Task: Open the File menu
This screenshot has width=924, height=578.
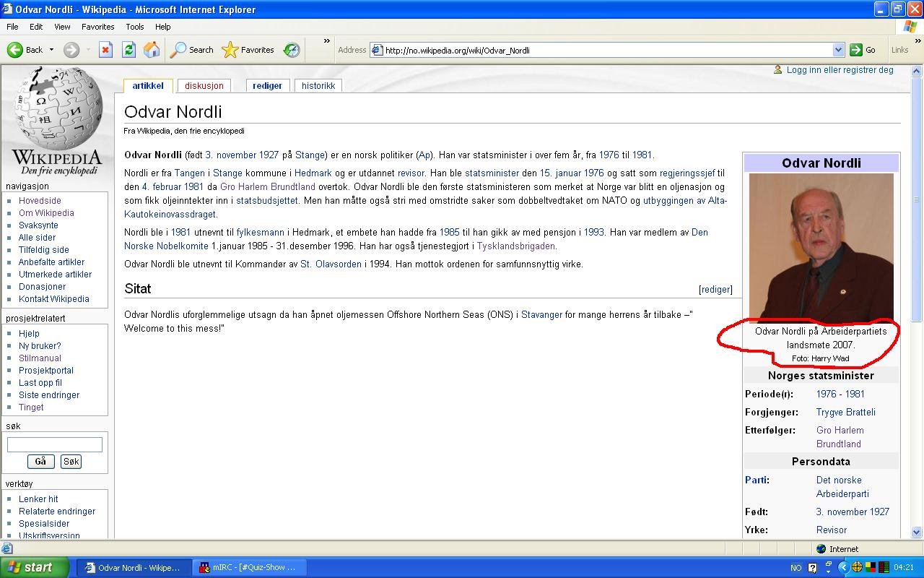Action: point(12,27)
